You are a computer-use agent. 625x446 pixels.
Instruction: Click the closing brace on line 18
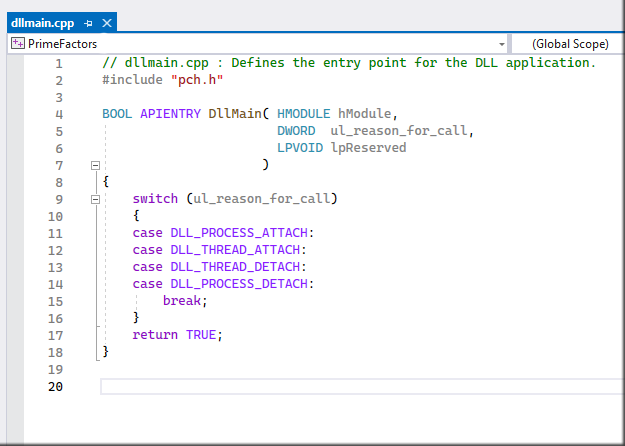(106, 352)
